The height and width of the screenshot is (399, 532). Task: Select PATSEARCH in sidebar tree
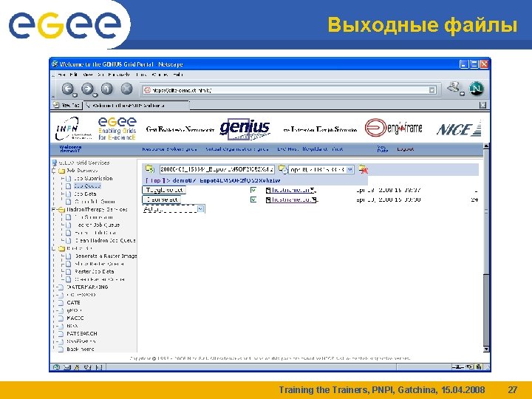tap(82, 334)
